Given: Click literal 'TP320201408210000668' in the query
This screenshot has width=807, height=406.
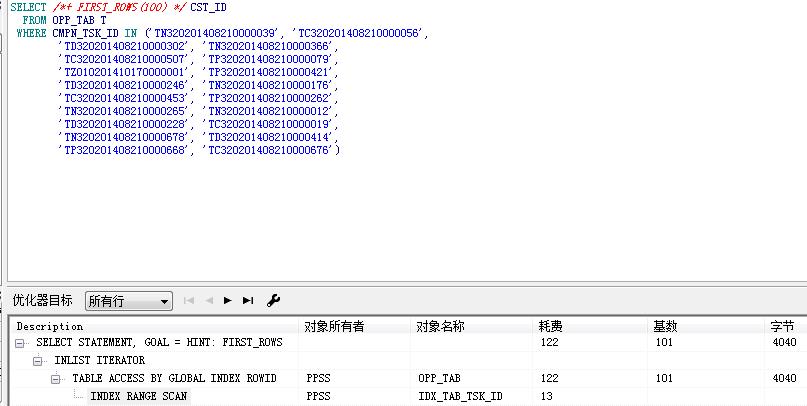Looking at the screenshot, I should pos(126,150).
